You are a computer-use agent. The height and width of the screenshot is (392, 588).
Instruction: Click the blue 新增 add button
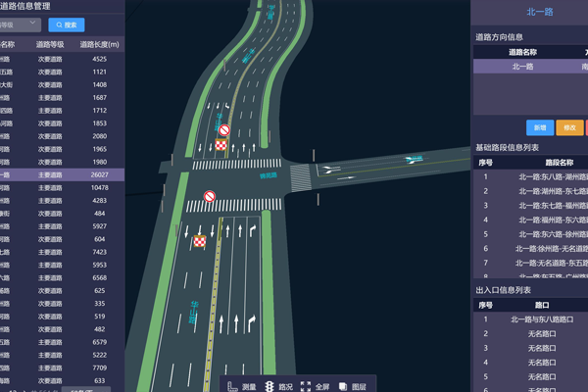click(539, 128)
